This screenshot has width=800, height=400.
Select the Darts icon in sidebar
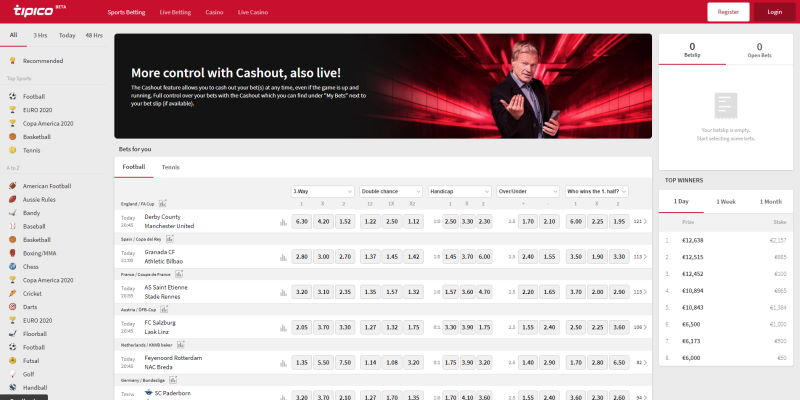pos(13,306)
